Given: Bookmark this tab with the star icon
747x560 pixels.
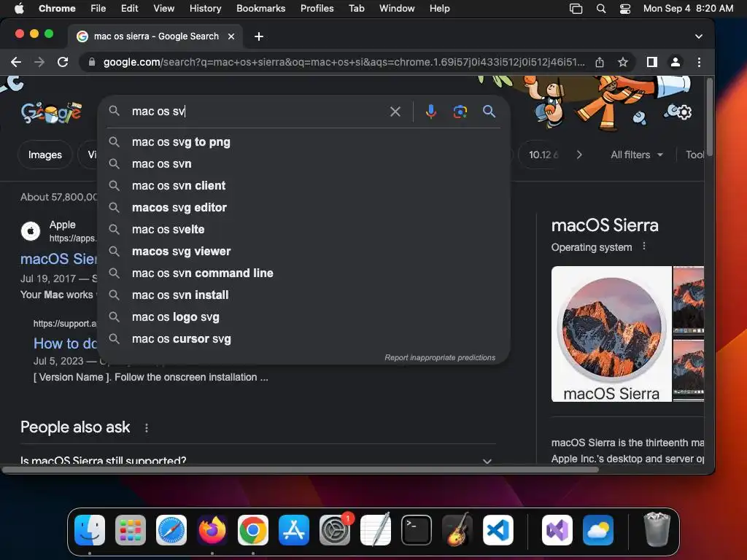Looking at the screenshot, I should tap(623, 62).
